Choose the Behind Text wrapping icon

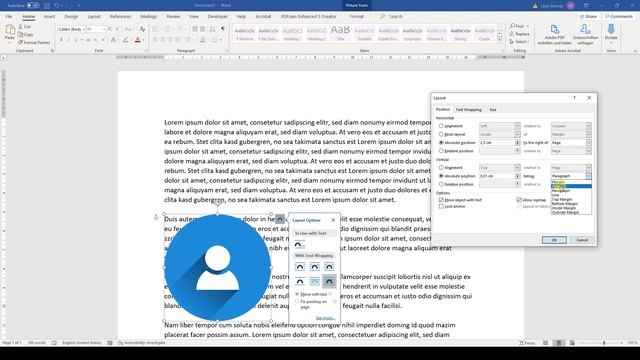tap(314, 281)
